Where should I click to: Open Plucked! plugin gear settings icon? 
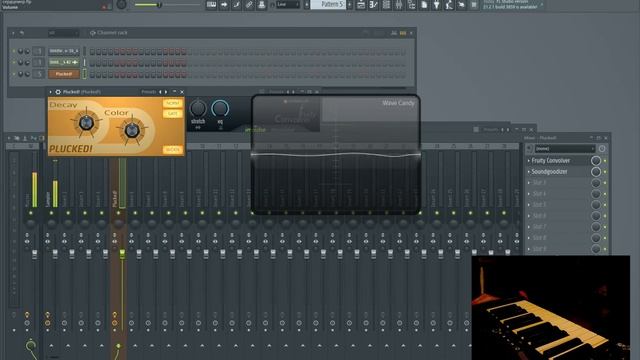[x=58, y=92]
